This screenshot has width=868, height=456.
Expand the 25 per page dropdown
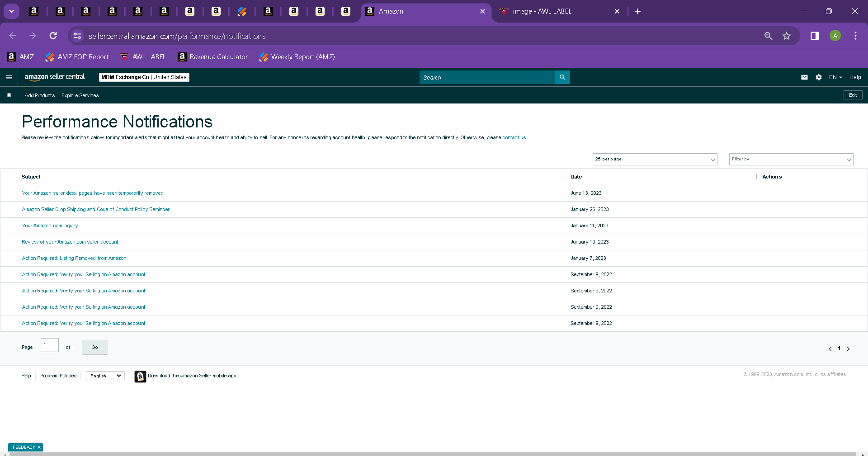point(655,159)
